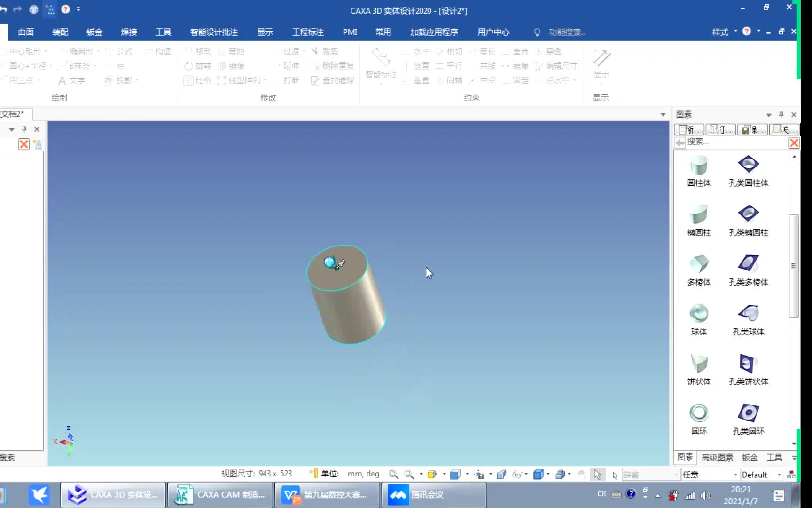The height and width of the screenshot is (508, 812).
Task: Open CAXA CAM 制造 from the taskbar
Action: tap(220, 495)
